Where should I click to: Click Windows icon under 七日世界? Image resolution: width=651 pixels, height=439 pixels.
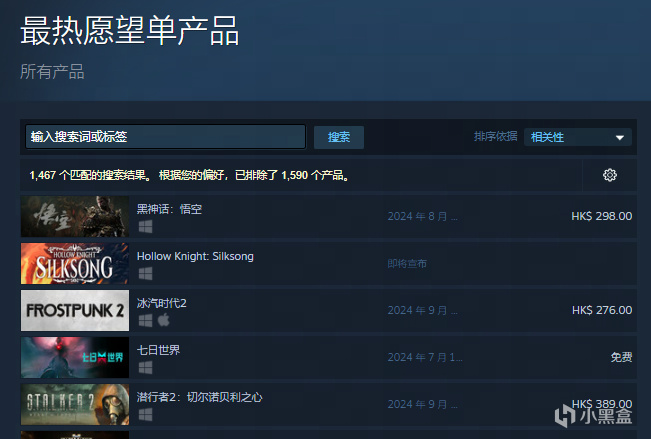(x=145, y=368)
